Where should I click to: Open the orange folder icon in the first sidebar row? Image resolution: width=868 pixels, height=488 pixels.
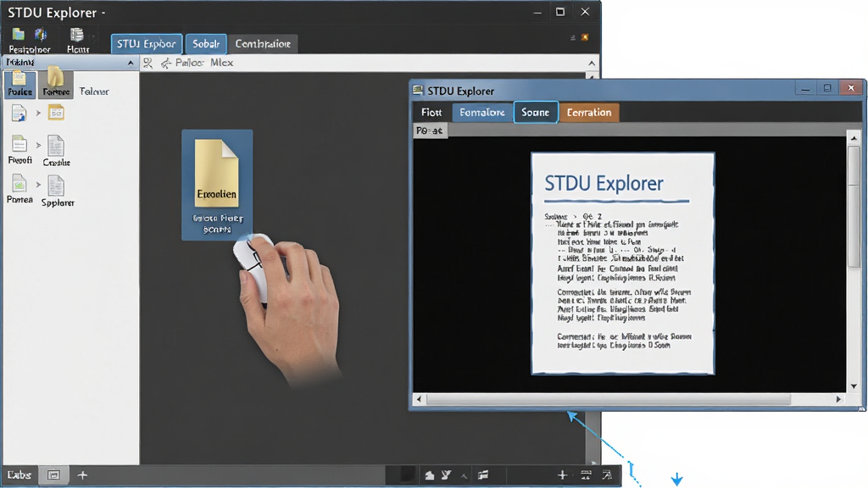pos(56,113)
